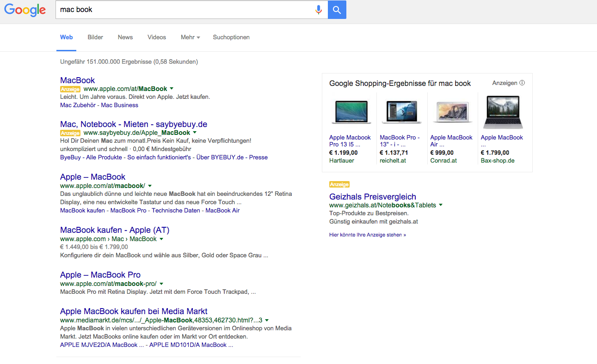Open MacBook kaufen - Apple (AT) result

(115, 230)
